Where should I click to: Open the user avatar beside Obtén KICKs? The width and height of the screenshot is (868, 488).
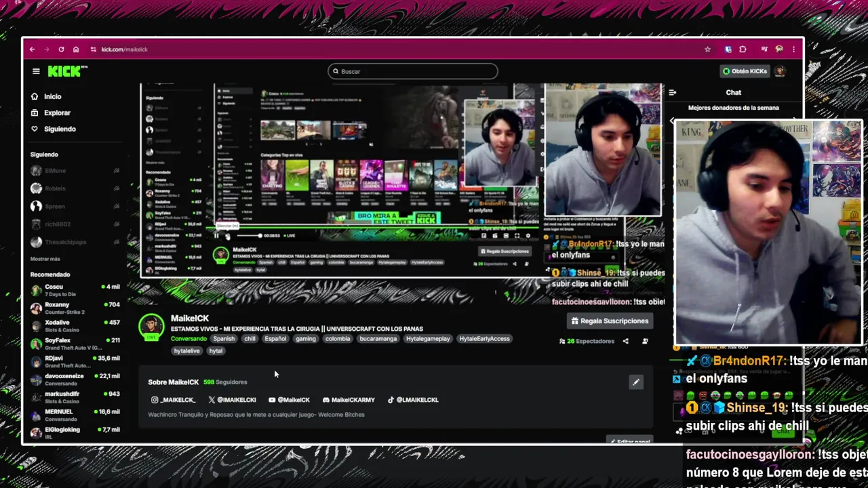pyautogui.click(x=780, y=71)
